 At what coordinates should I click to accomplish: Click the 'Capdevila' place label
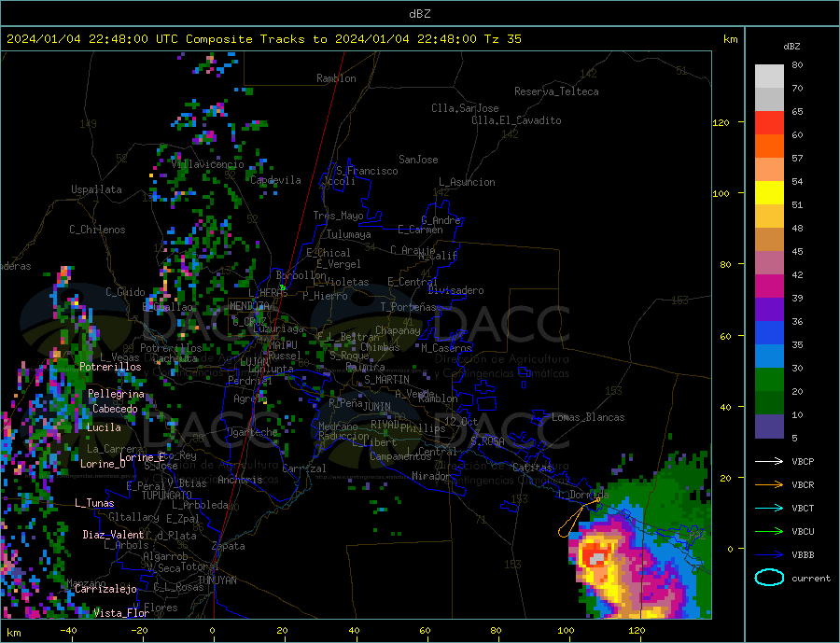(275, 180)
